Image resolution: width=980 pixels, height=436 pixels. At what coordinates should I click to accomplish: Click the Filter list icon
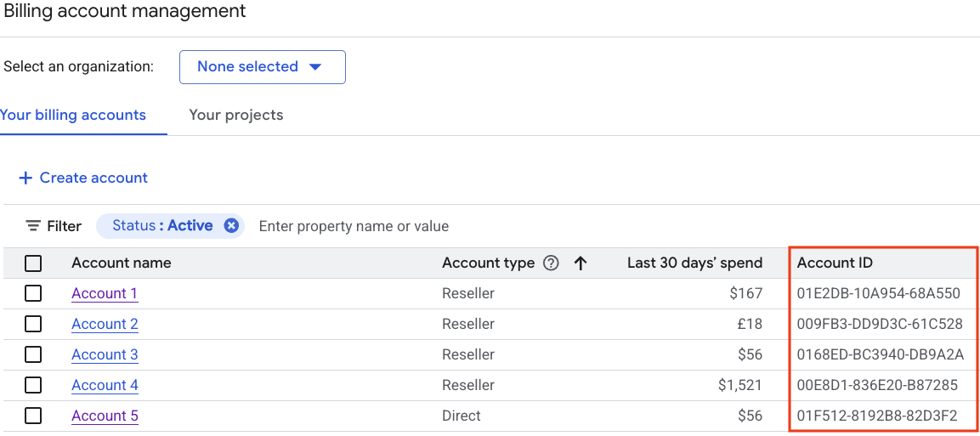coord(33,226)
